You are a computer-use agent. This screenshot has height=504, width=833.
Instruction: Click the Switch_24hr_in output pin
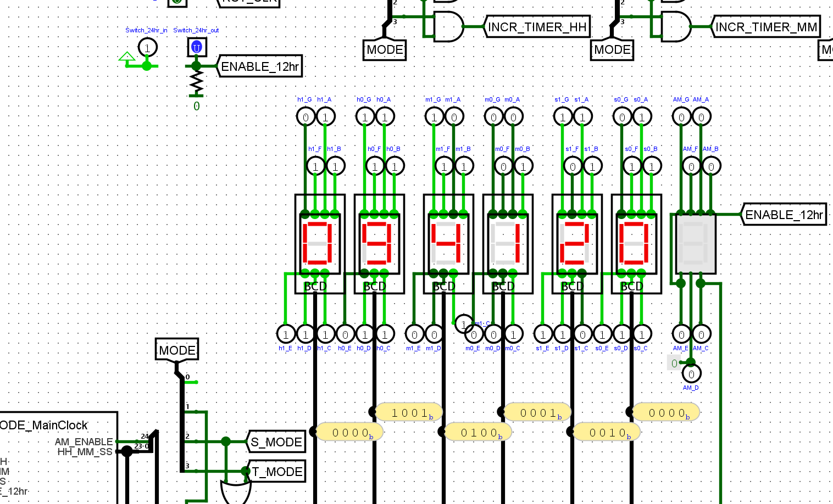[147, 48]
